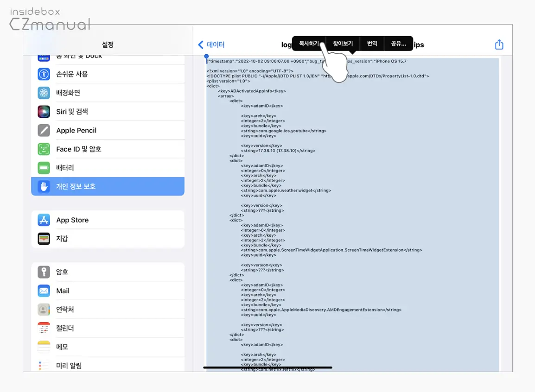Tap the com.google.ios.youtube string line
Viewport: 535px width, 392px height.
[284, 131]
